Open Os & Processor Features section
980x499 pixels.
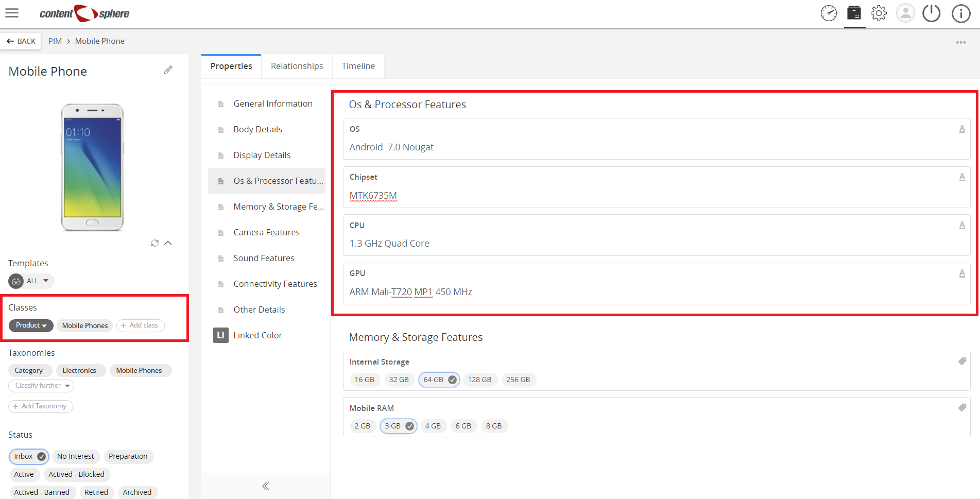[x=267, y=181]
